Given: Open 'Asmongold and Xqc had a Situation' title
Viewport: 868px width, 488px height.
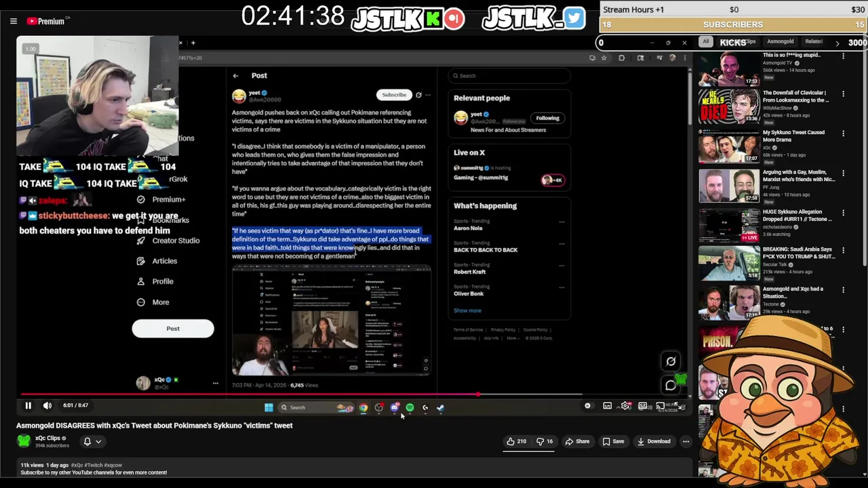Looking at the screenshot, I should [x=793, y=292].
